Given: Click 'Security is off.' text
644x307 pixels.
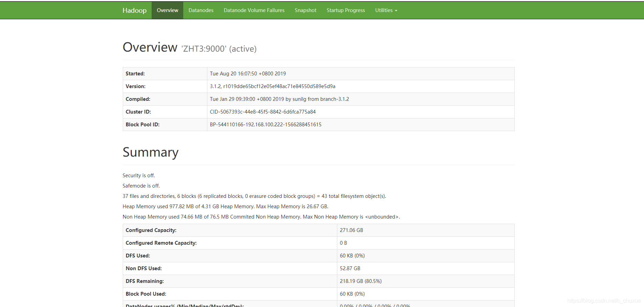Looking at the screenshot, I should 139,176.
